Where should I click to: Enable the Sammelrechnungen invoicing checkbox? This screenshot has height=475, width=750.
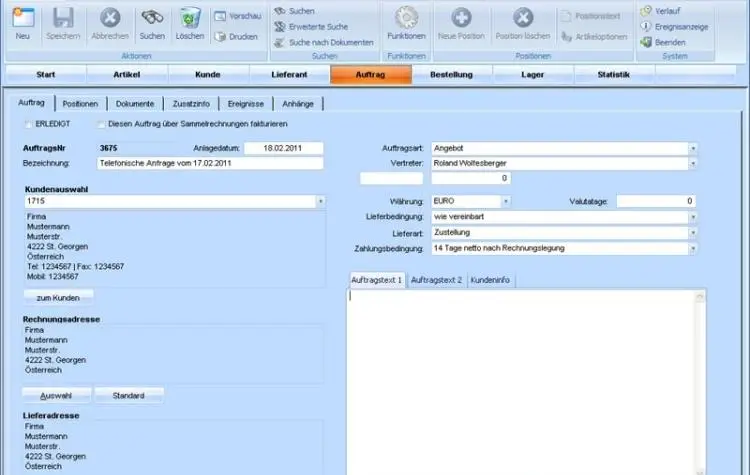pos(101,124)
